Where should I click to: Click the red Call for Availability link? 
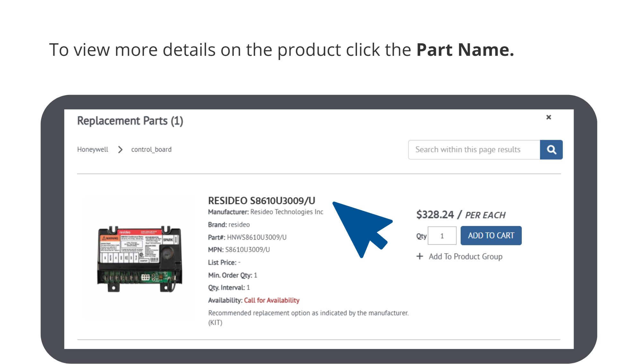pyautogui.click(x=272, y=301)
